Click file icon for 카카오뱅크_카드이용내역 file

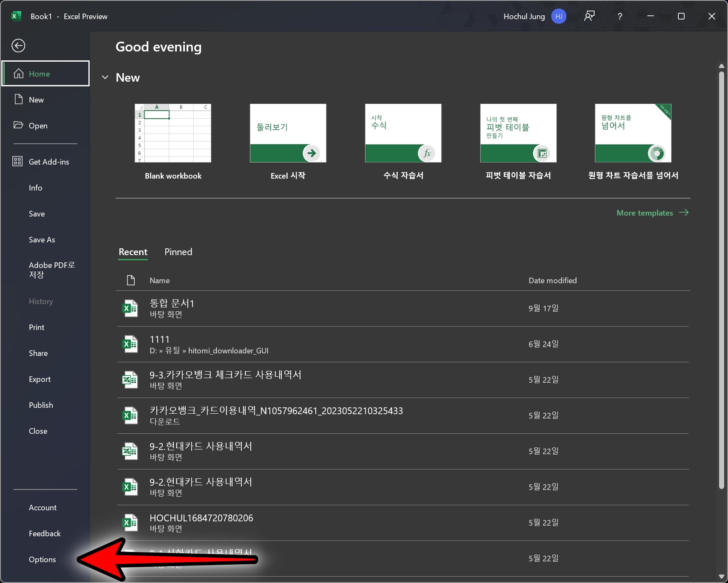(x=130, y=415)
